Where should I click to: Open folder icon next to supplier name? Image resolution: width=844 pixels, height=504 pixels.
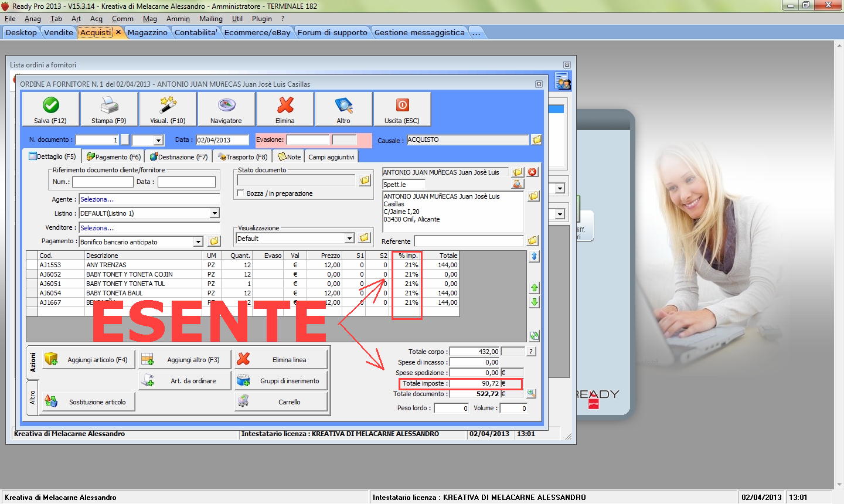pyautogui.click(x=518, y=172)
